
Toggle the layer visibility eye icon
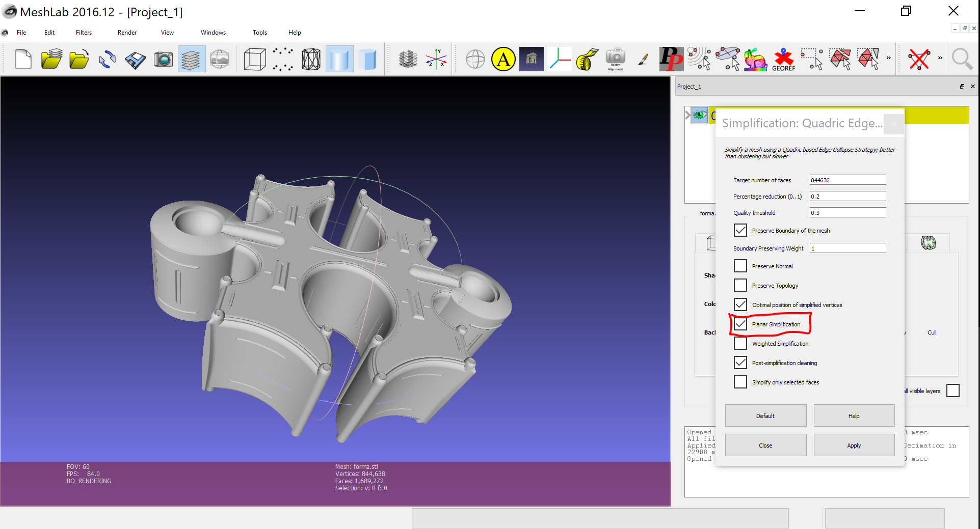pos(700,115)
